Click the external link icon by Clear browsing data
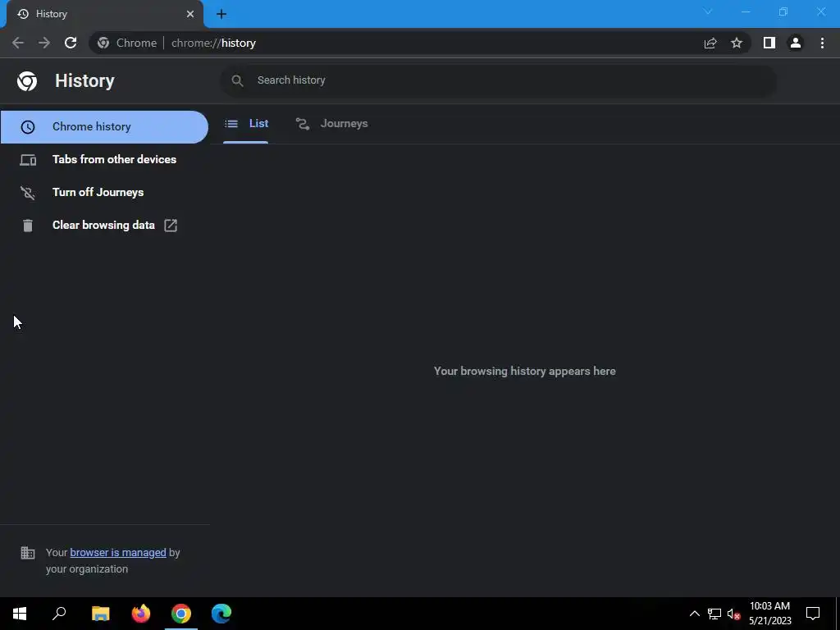 click(x=171, y=226)
